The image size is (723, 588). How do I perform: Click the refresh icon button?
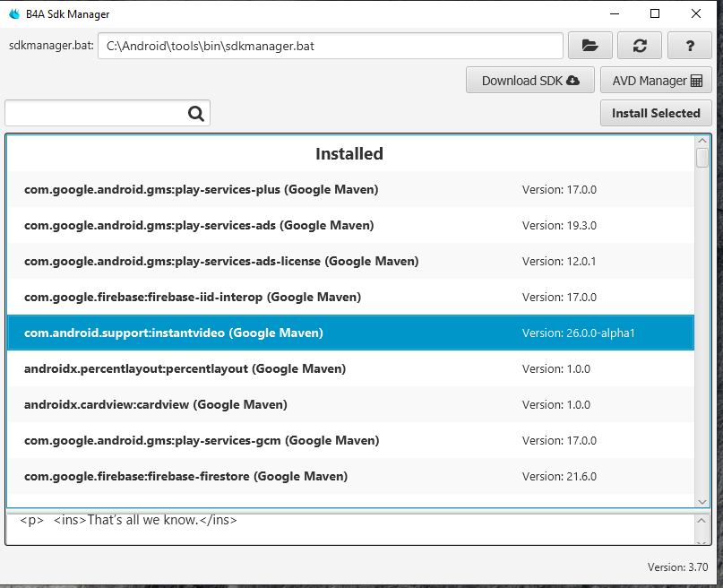(x=640, y=46)
